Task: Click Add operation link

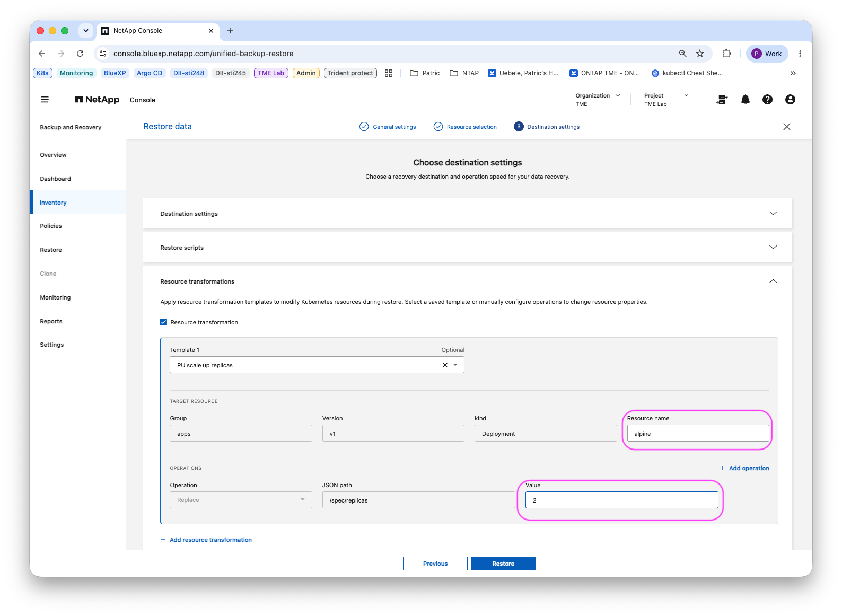Action: [744, 468]
